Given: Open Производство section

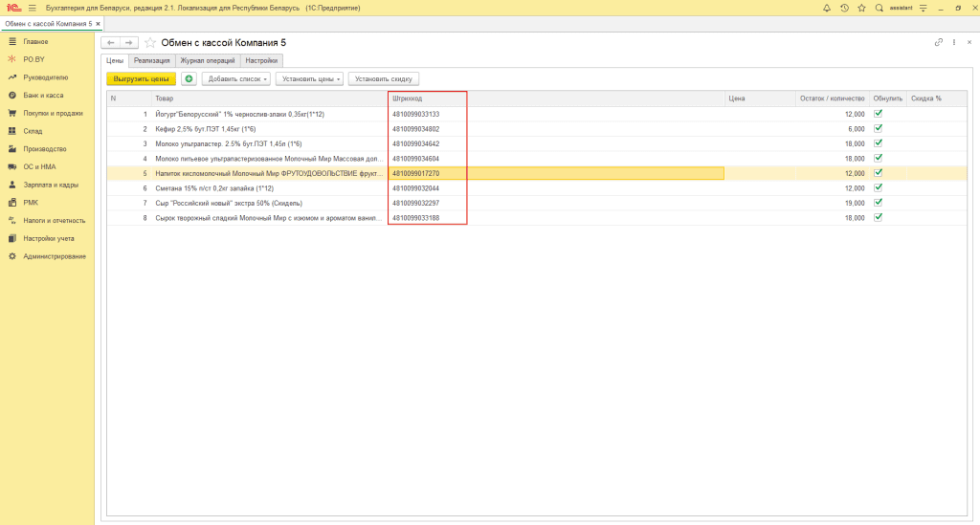Looking at the screenshot, I should (47, 149).
